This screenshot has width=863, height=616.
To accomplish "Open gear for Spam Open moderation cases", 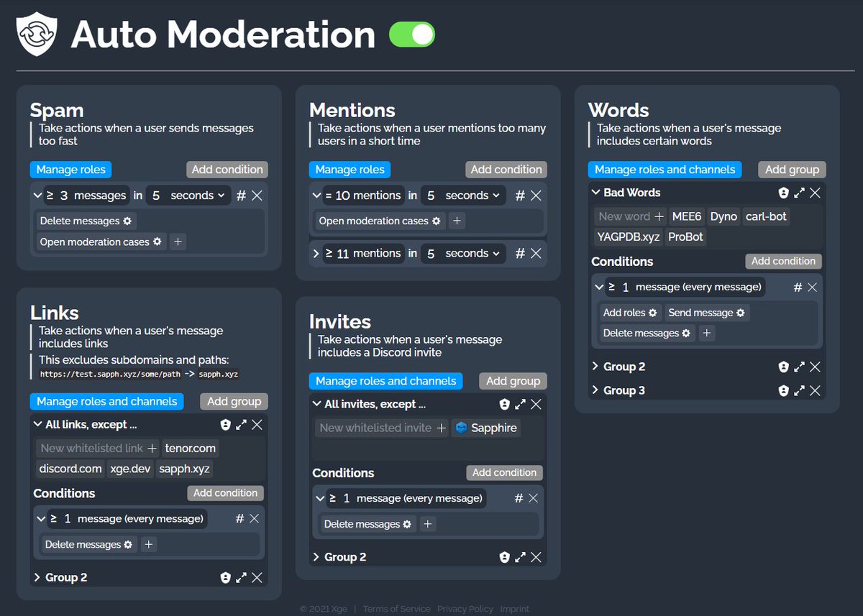I will 157,242.
